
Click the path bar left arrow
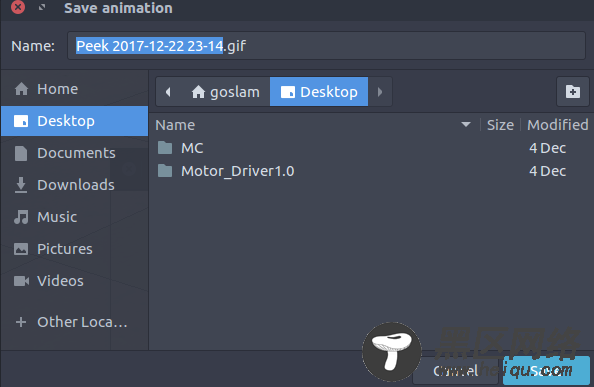coord(168,92)
